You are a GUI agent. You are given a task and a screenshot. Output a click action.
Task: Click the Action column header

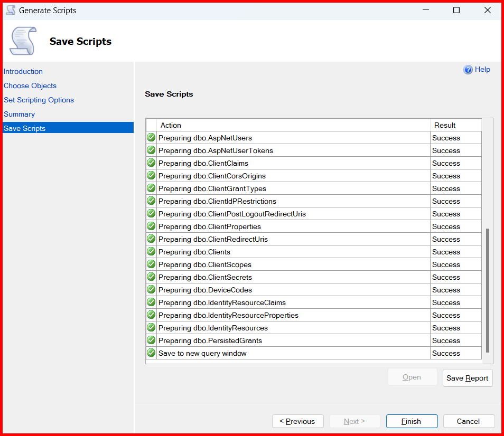pyautogui.click(x=293, y=125)
